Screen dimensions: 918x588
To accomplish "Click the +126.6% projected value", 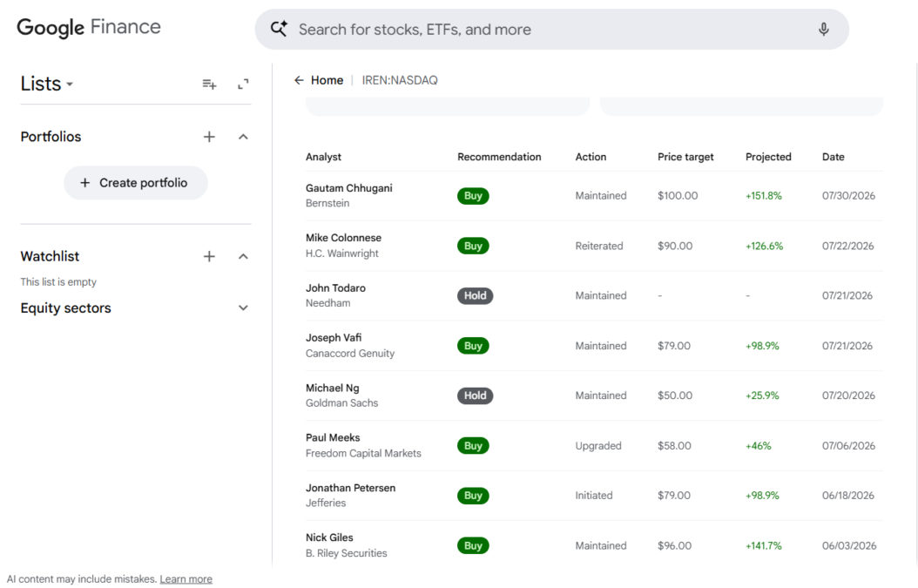I will [x=764, y=246].
